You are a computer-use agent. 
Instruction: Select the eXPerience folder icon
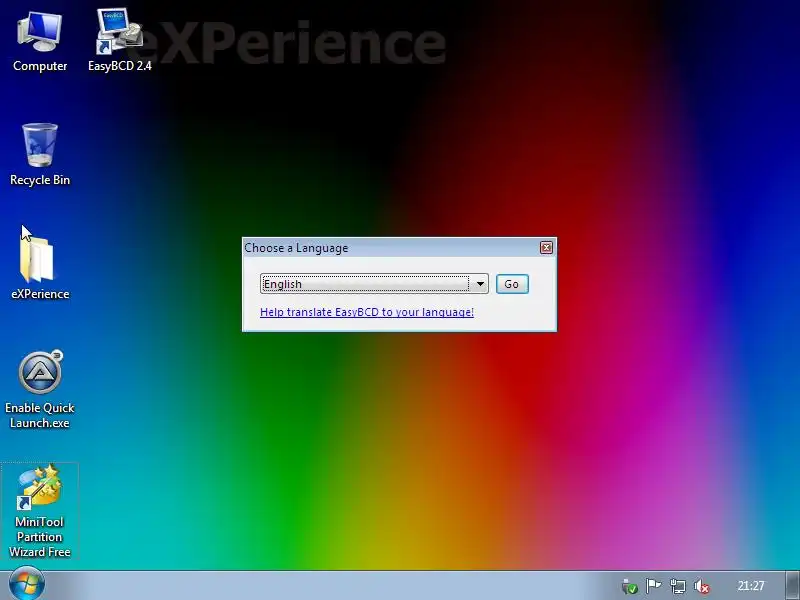tap(40, 268)
